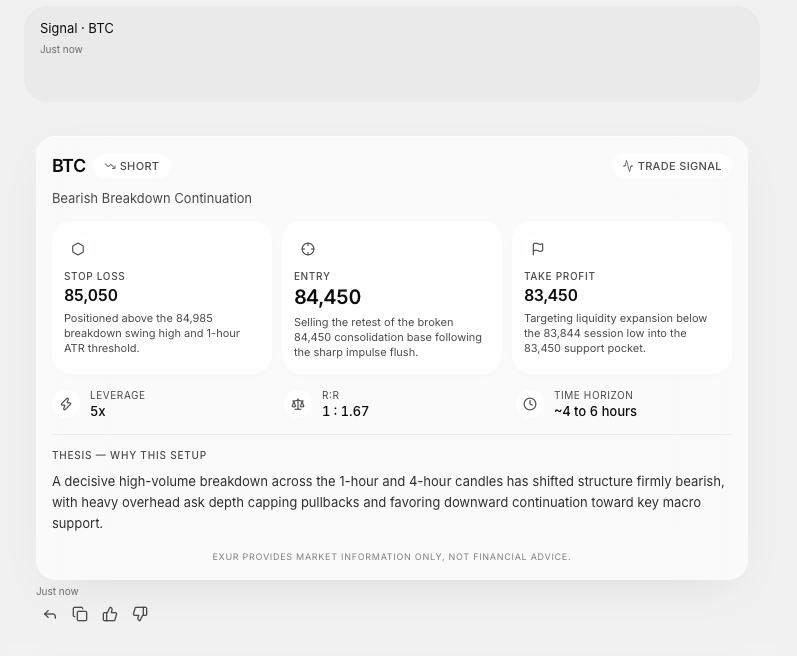Select the Entry value 84,450

(327, 297)
